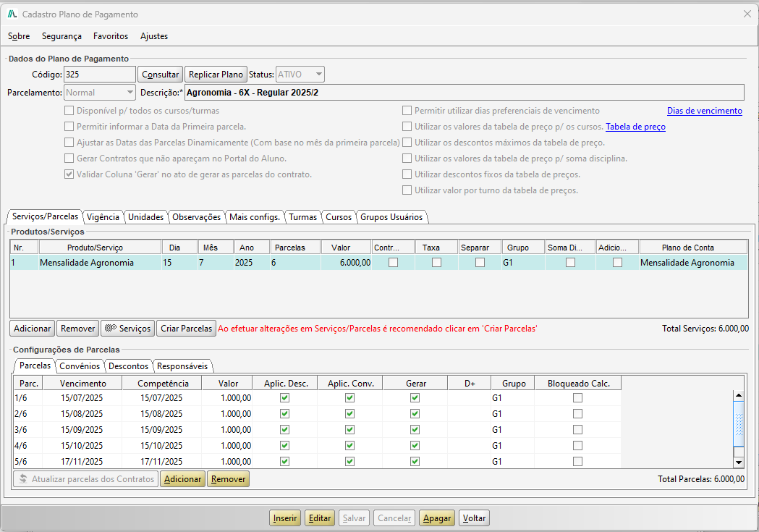
Task: Click the Editar button
Action: (x=320, y=518)
